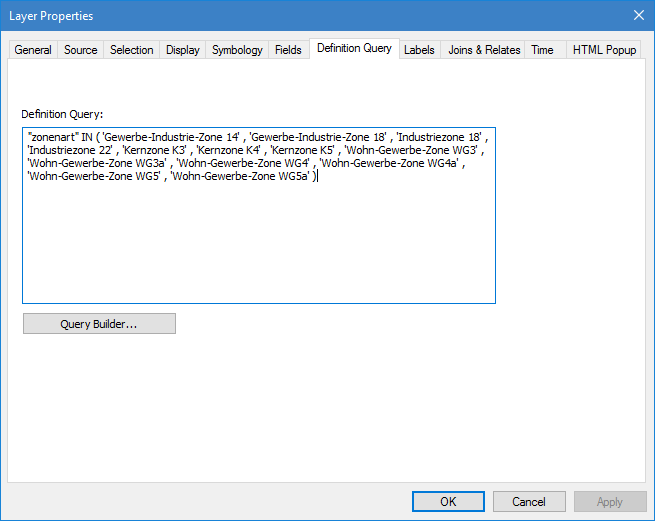The image size is (655, 521).
Task: Launch the Query Builder
Action: pos(99,324)
